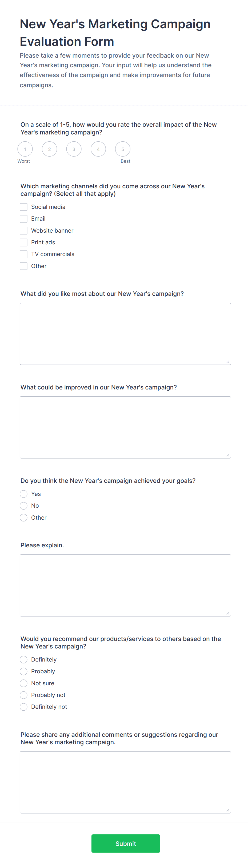Select Definitely for recommending products
248x868 pixels.
click(x=23, y=659)
